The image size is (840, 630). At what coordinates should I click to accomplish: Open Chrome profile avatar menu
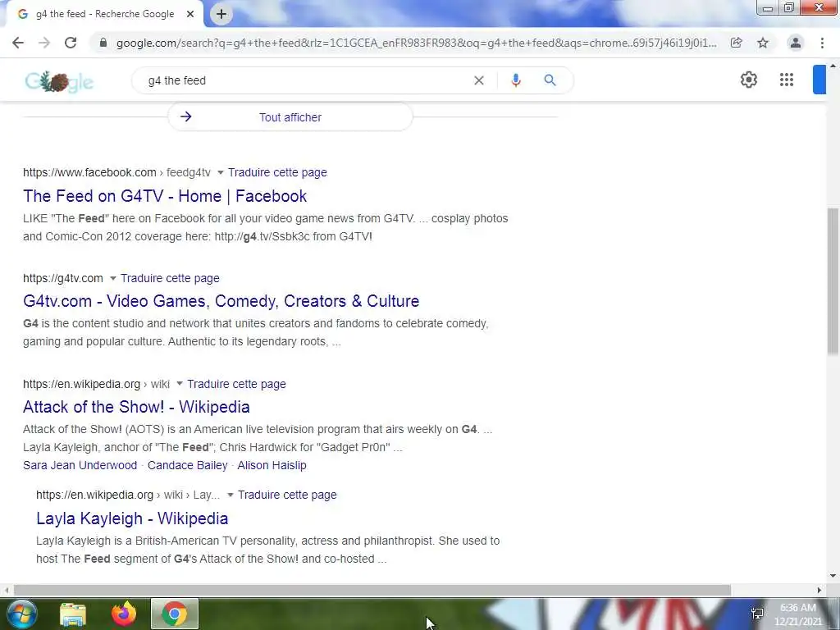796,43
